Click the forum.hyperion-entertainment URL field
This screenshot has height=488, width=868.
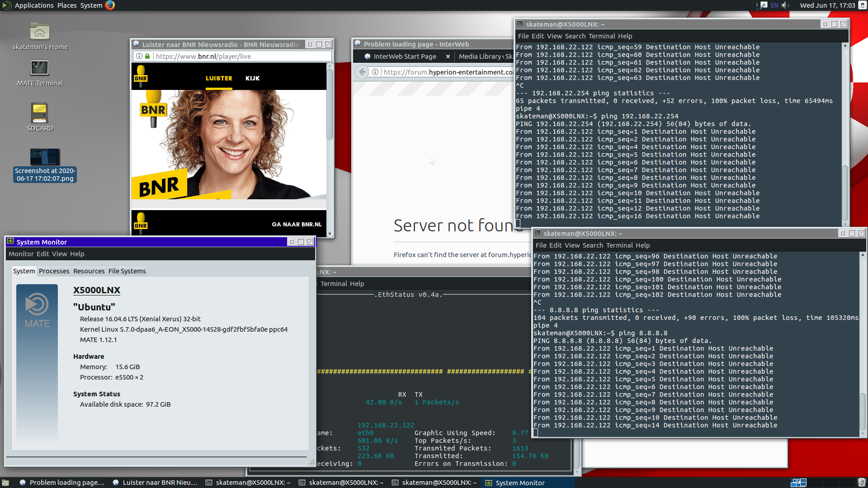(x=448, y=72)
